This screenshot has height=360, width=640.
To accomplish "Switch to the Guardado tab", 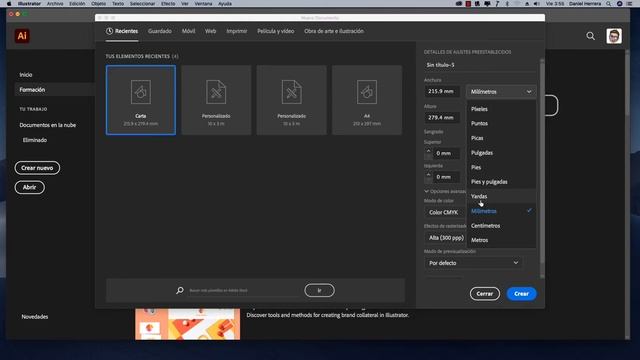I will (x=160, y=31).
